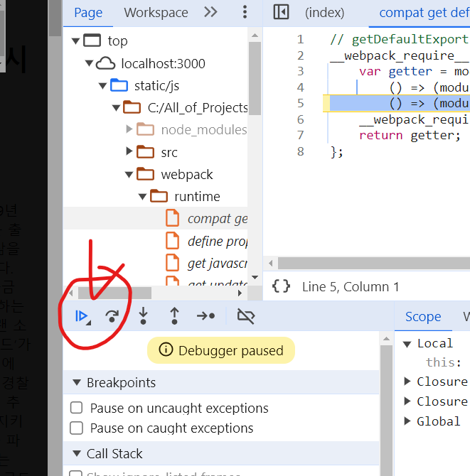This screenshot has width=470, height=476.
Task: Collapse the Breakpoints section
Action: coord(77,382)
